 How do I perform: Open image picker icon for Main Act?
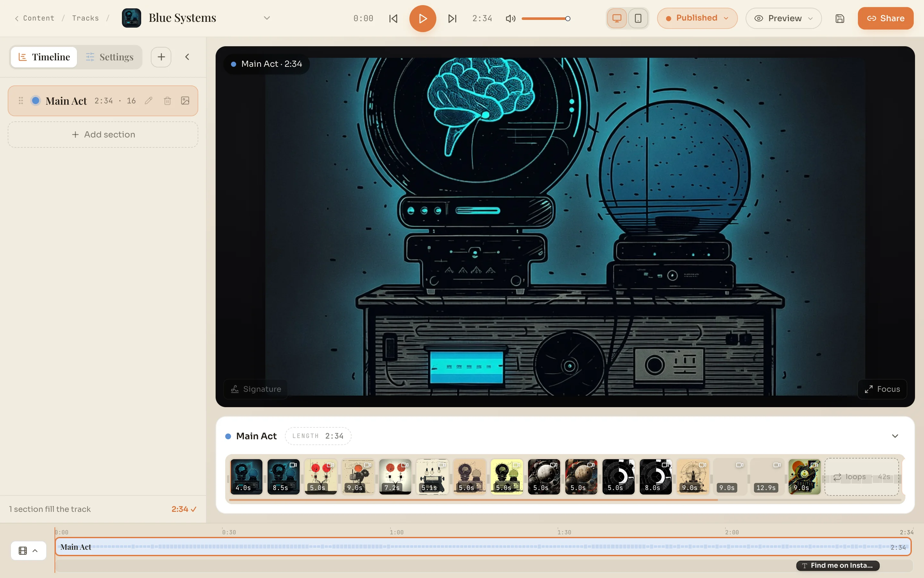point(185,101)
